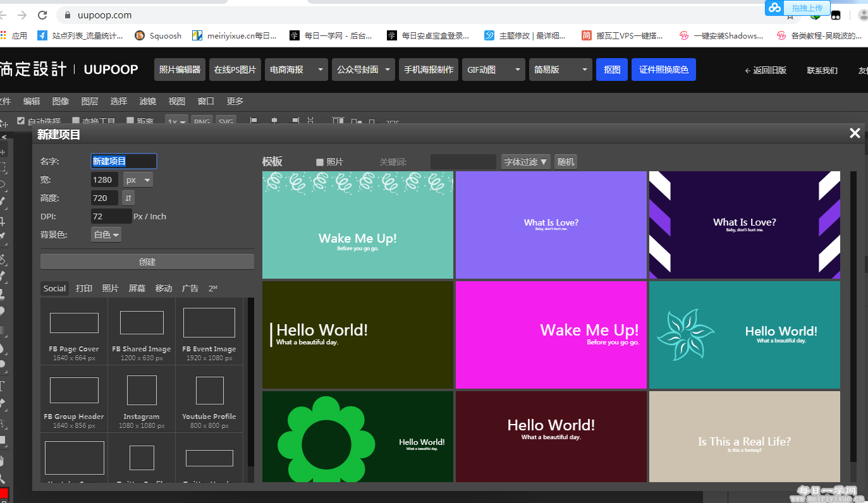Screen dimensions: 868x503
Task: Follow the 返回旧版 link
Action: (766, 70)
